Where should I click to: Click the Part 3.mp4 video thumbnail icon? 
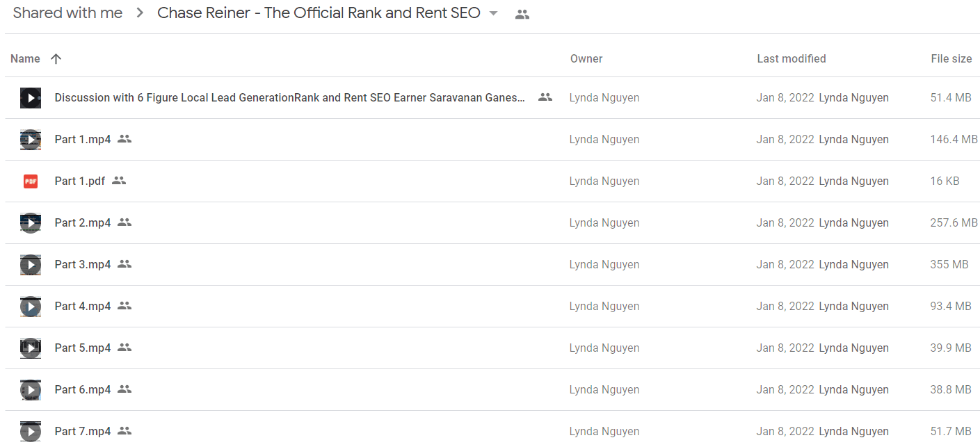pos(31,265)
